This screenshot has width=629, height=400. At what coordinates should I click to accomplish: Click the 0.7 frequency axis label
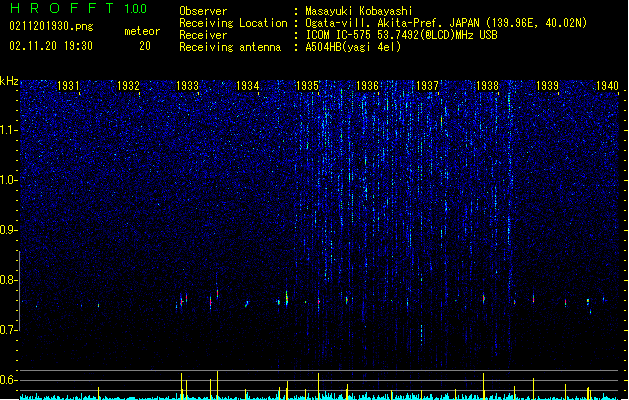pos(9,330)
